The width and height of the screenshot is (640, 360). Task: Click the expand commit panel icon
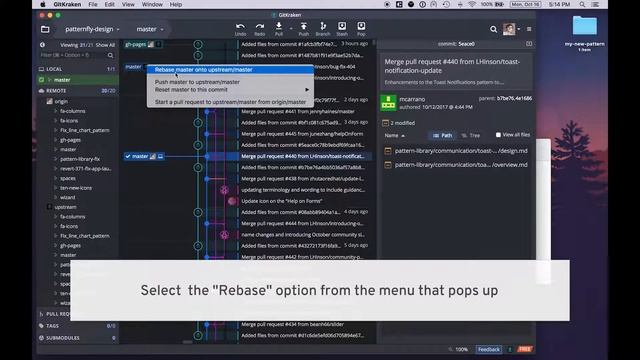pos(529,44)
